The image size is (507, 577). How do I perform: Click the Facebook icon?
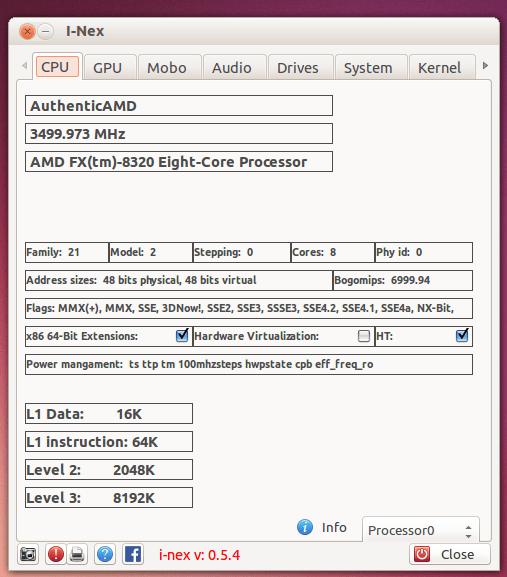(133, 554)
